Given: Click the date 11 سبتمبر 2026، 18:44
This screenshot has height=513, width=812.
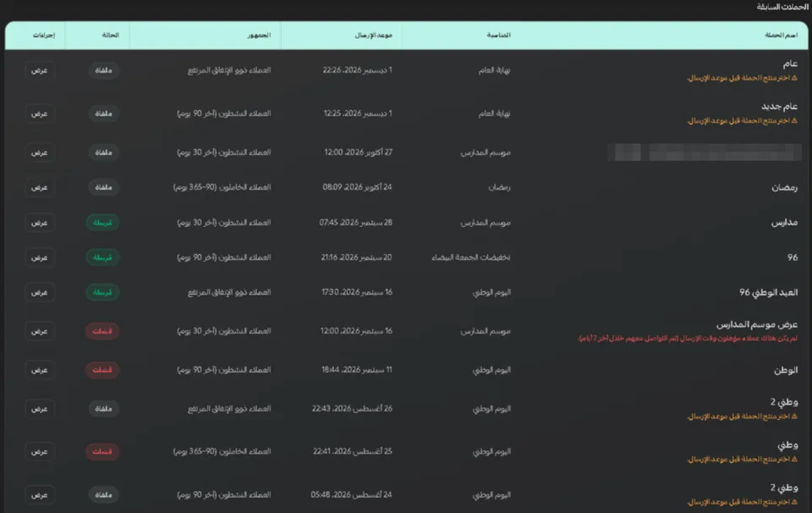Looking at the screenshot, I should [x=357, y=370].
